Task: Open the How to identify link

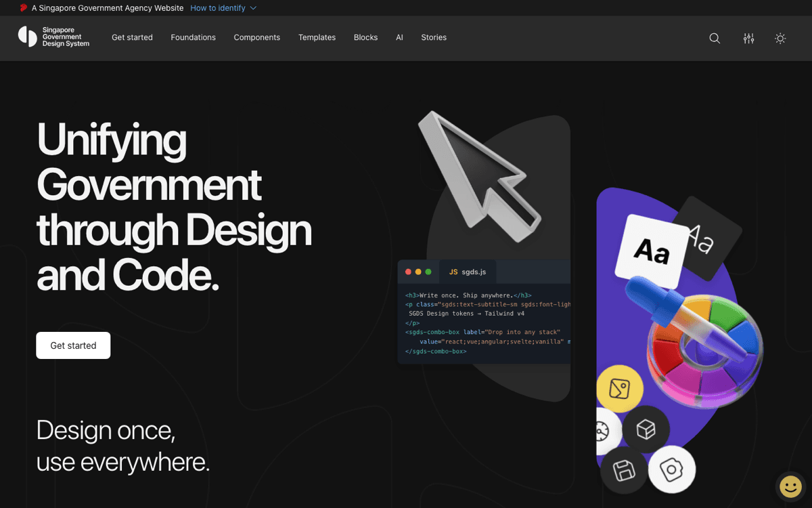Action: (218, 8)
